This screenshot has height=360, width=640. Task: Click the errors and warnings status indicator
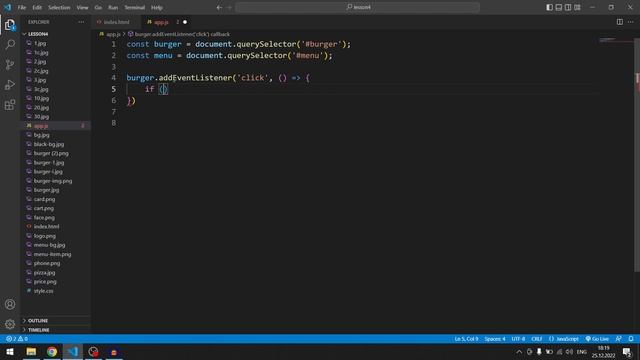point(17,339)
